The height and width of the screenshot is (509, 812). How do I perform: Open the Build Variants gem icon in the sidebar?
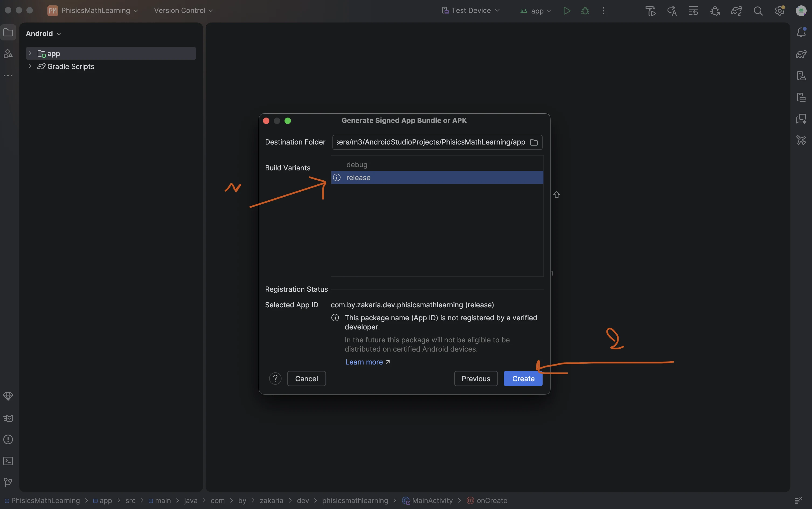pos(8,396)
